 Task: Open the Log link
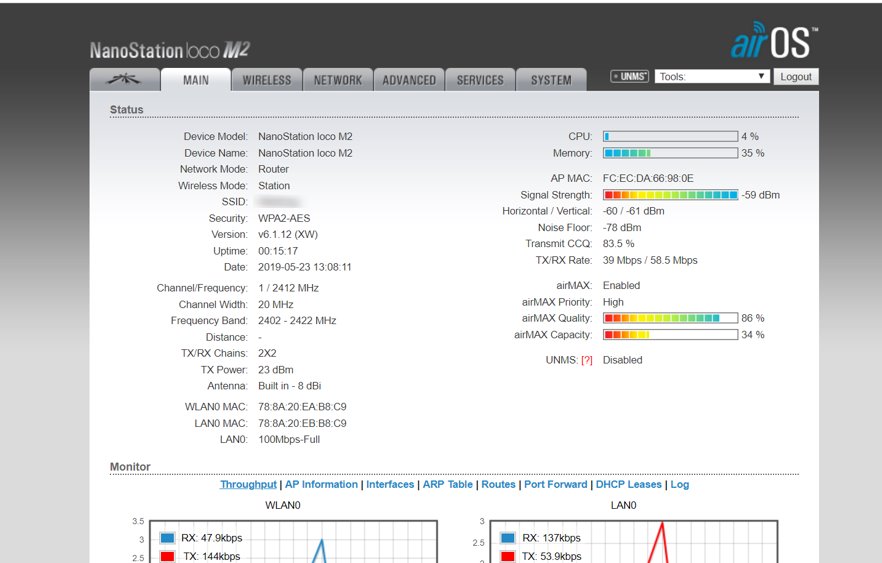tap(680, 484)
